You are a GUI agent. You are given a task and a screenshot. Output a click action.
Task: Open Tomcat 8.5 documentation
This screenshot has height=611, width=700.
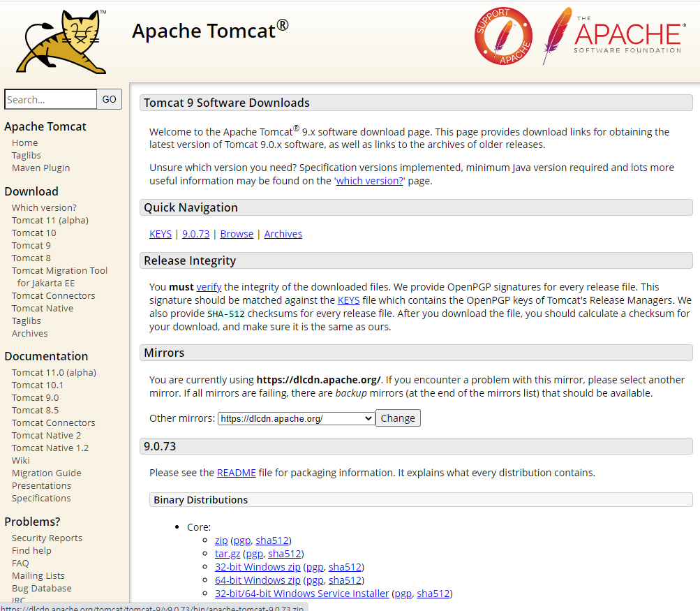coord(36,410)
